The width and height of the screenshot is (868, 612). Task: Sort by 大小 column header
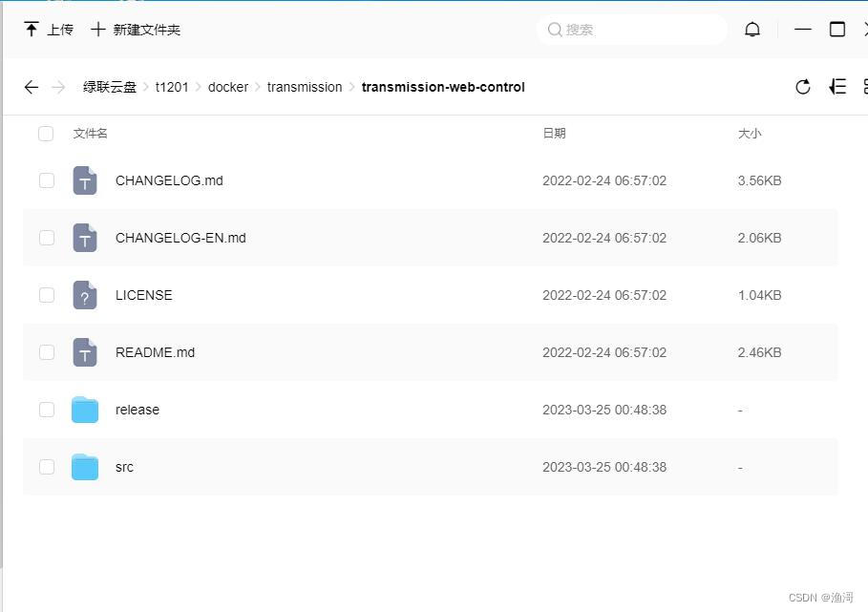click(750, 134)
